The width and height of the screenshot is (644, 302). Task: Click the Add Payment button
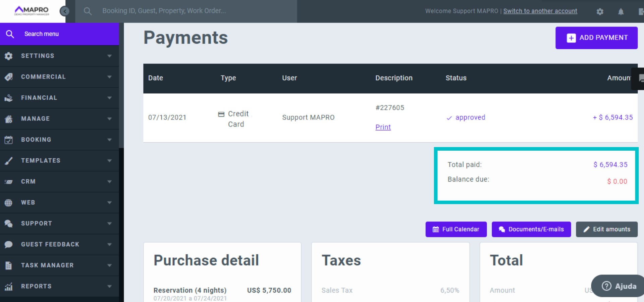596,38
